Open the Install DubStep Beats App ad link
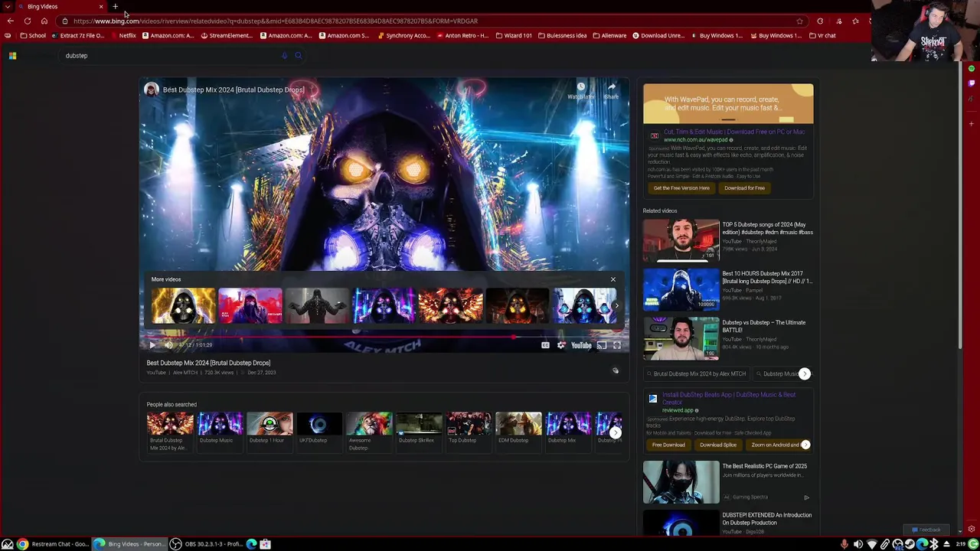 [729, 398]
